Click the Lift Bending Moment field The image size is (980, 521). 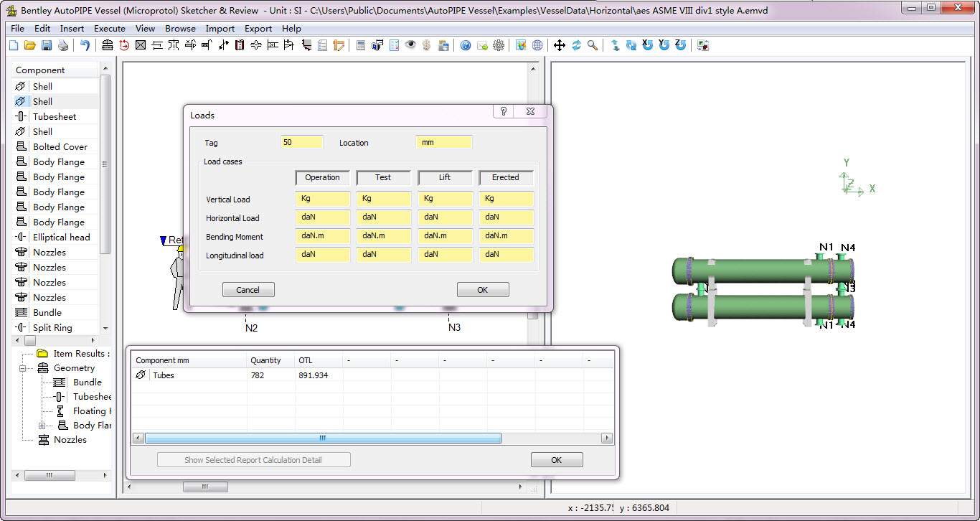click(445, 236)
